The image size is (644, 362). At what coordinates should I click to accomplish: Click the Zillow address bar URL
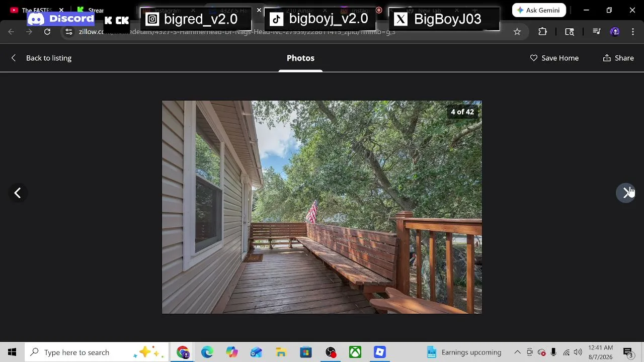(237, 32)
